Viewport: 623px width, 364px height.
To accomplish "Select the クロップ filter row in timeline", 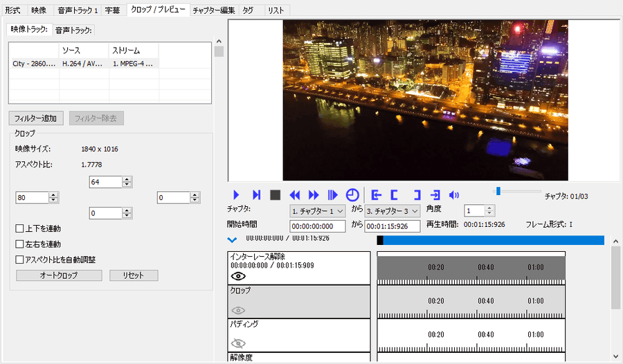I will pyautogui.click(x=299, y=301).
